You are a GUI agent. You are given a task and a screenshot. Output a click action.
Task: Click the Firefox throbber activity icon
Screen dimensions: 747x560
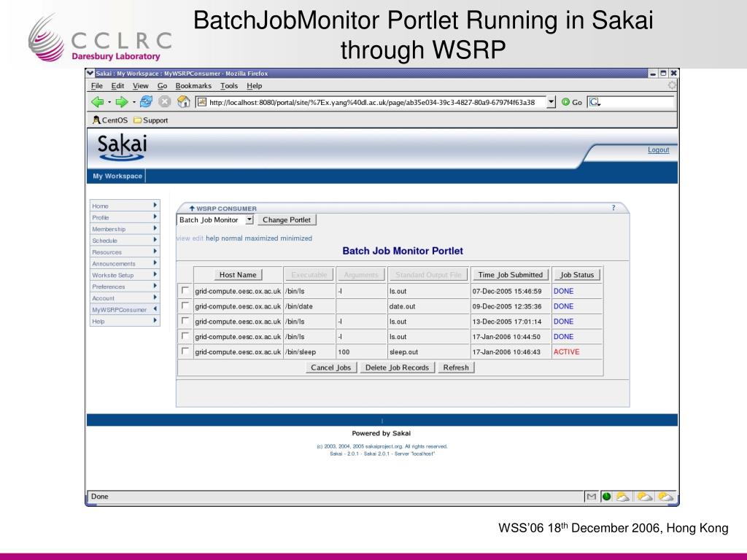click(x=672, y=85)
